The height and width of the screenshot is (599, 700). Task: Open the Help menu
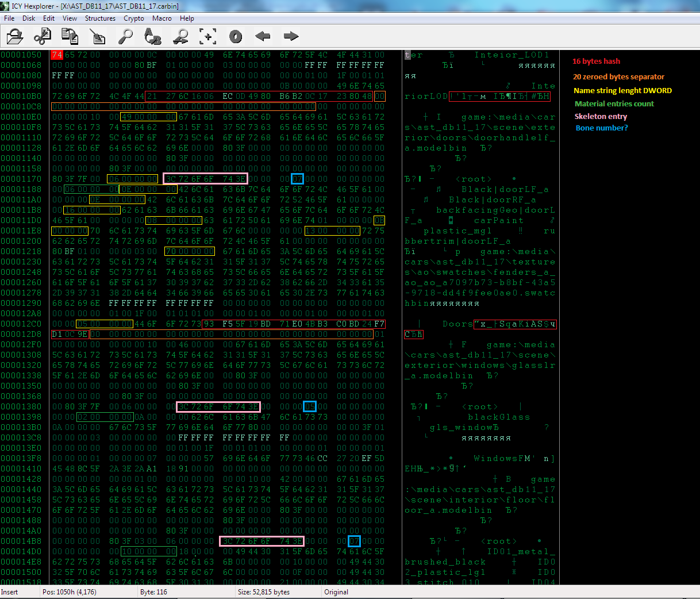[187, 18]
